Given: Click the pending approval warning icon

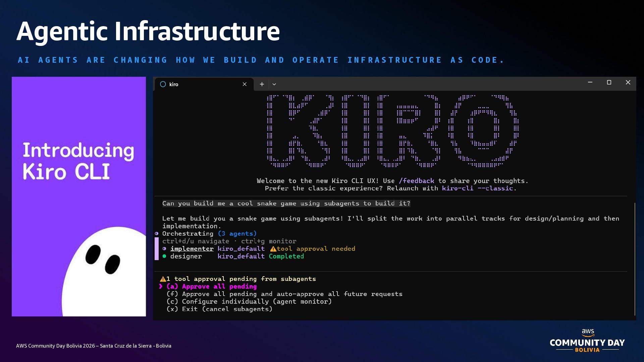Looking at the screenshot, I should pos(163,279).
